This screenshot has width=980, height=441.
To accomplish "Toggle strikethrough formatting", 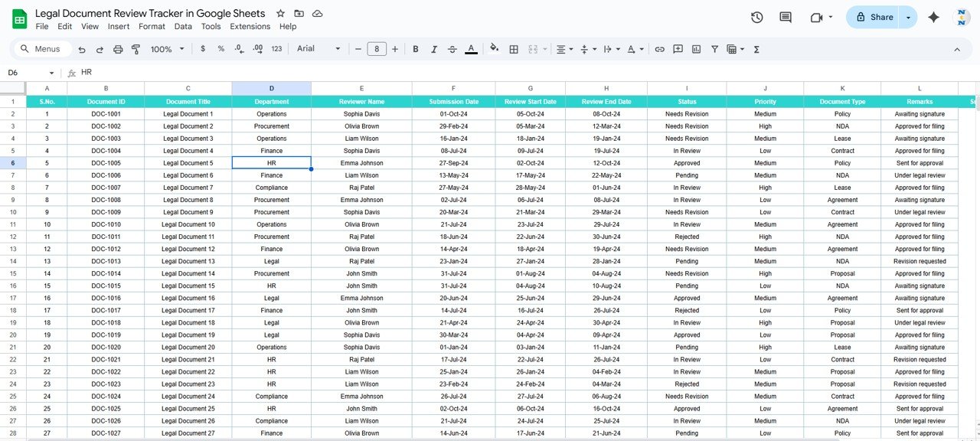I will [452, 49].
